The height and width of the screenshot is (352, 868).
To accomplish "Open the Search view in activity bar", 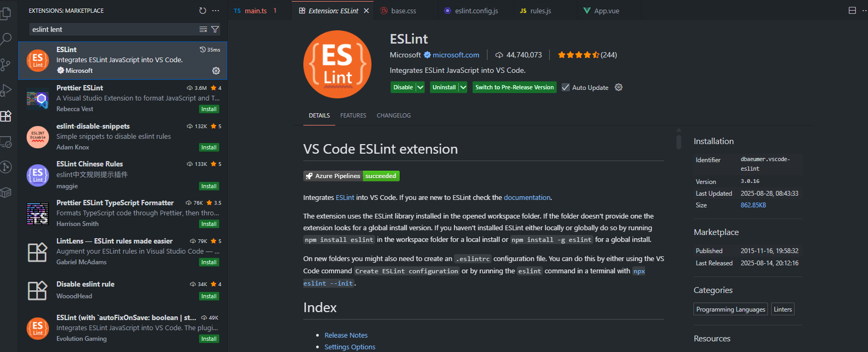I will 5,39.
